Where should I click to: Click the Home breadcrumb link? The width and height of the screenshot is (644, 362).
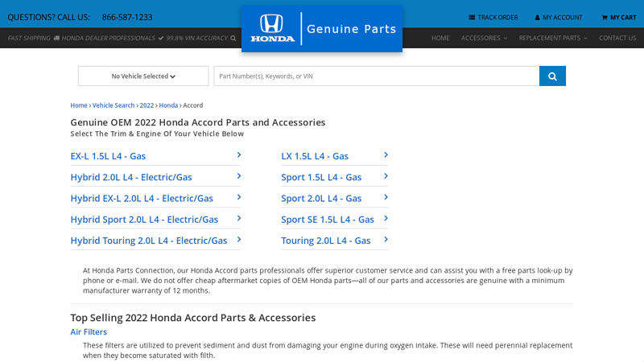tap(79, 105)
